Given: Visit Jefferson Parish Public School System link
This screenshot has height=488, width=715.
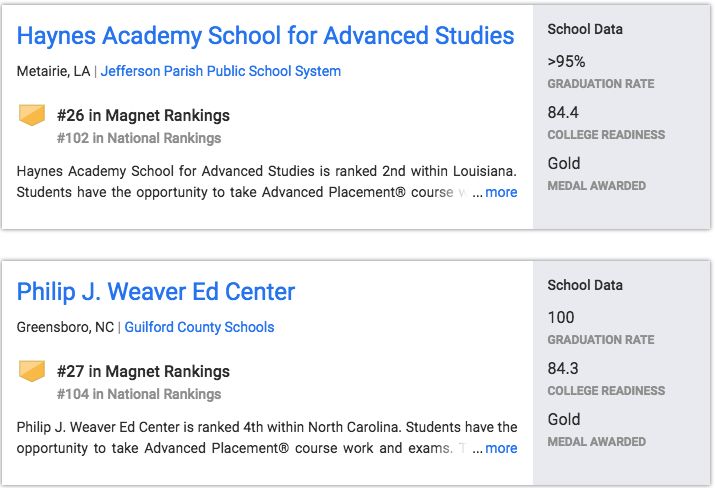Looking at the screenshot, I should [x=221, y=71].
